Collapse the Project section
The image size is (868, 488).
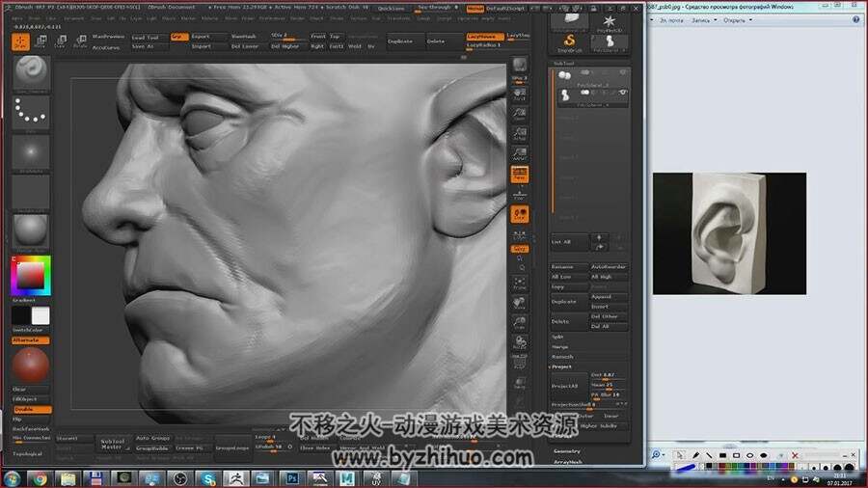(561, 366)
